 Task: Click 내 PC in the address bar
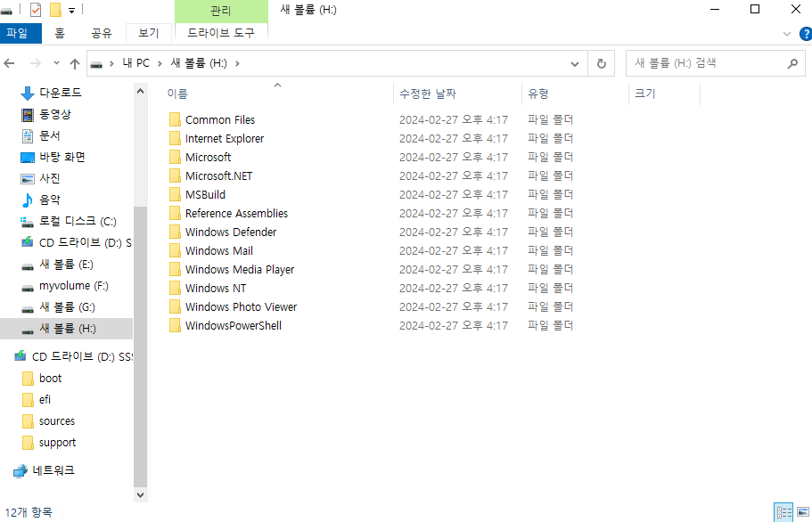point(135,63)
